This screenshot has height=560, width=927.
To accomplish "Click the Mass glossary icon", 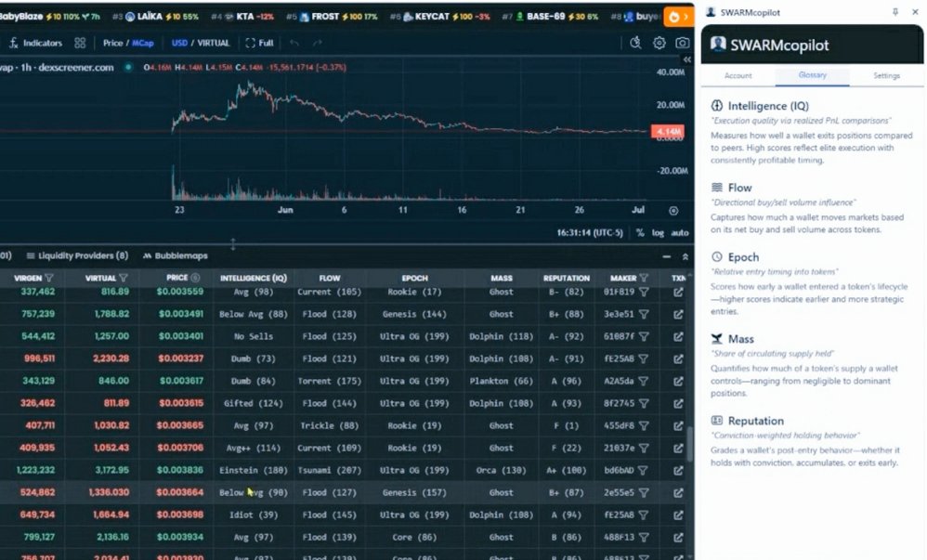I will tap(717, 338).
